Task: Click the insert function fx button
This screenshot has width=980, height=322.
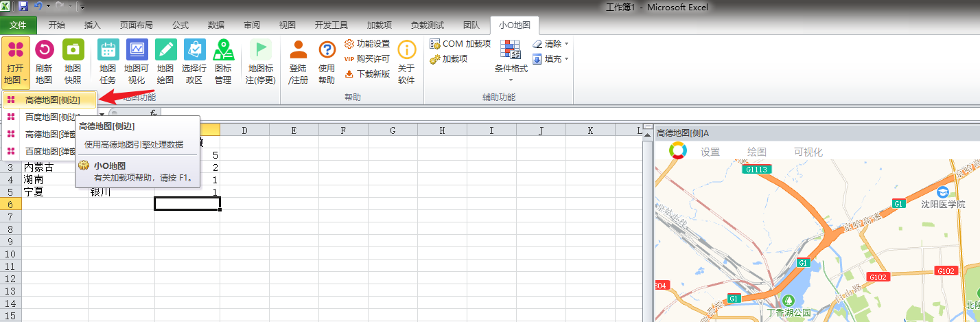Action: [154, 113]
